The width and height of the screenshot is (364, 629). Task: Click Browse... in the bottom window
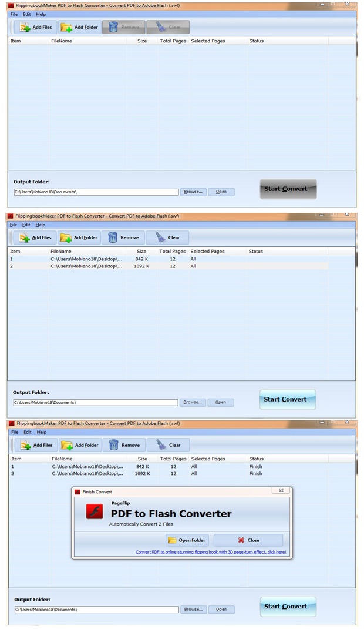(x=194, y=610)
